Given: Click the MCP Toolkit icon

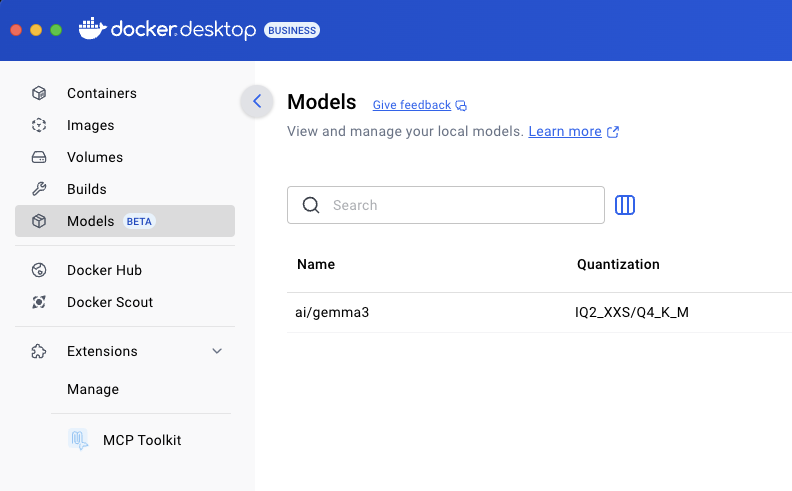Looking at the screenshot, I should [x=78, y=439].
